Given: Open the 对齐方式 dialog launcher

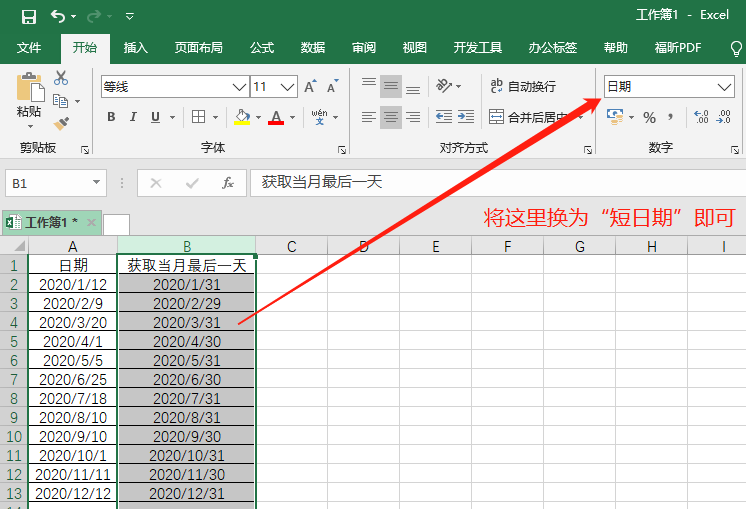Looking at the screenshot, I should pyautogui.click(x=588, y=150).
